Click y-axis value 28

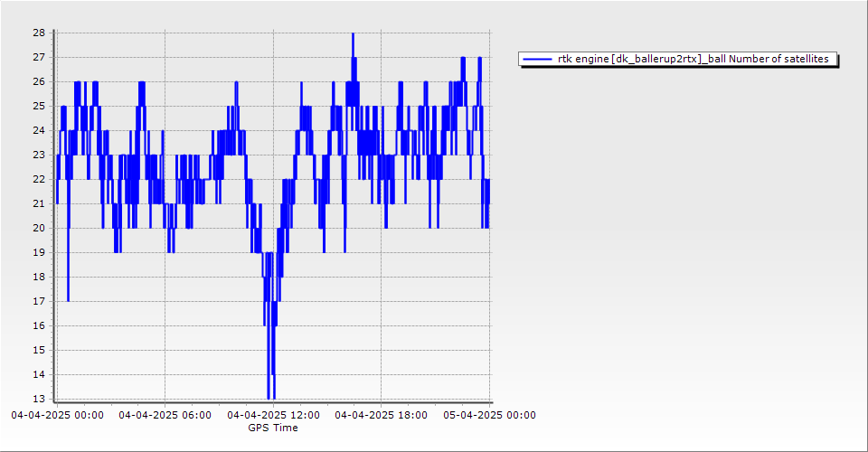click(x=39, y=33)
